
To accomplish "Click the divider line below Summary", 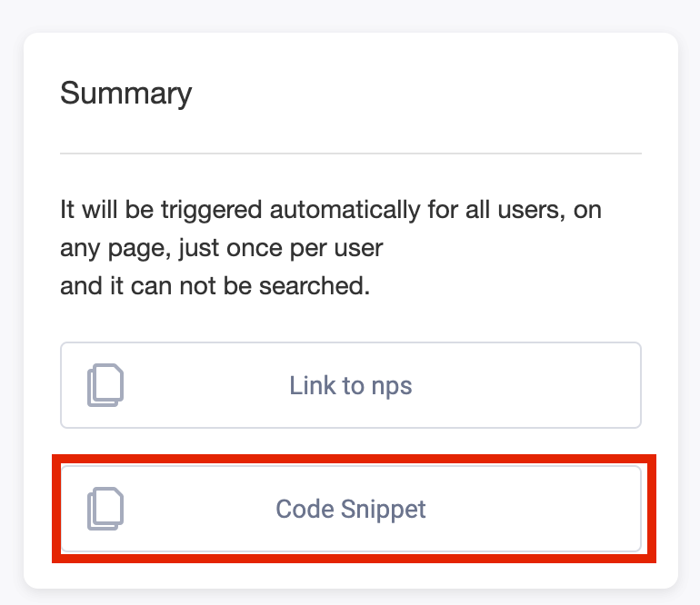I will [351, 154].
